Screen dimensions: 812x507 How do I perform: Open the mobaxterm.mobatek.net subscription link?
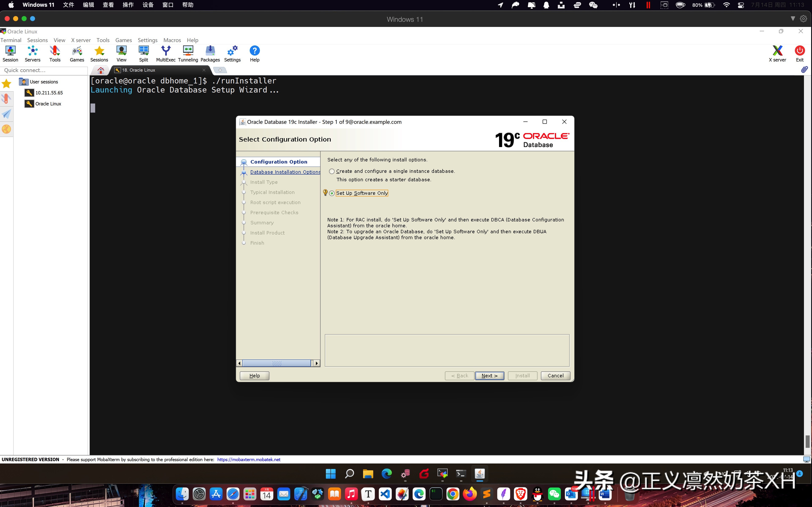248,459
